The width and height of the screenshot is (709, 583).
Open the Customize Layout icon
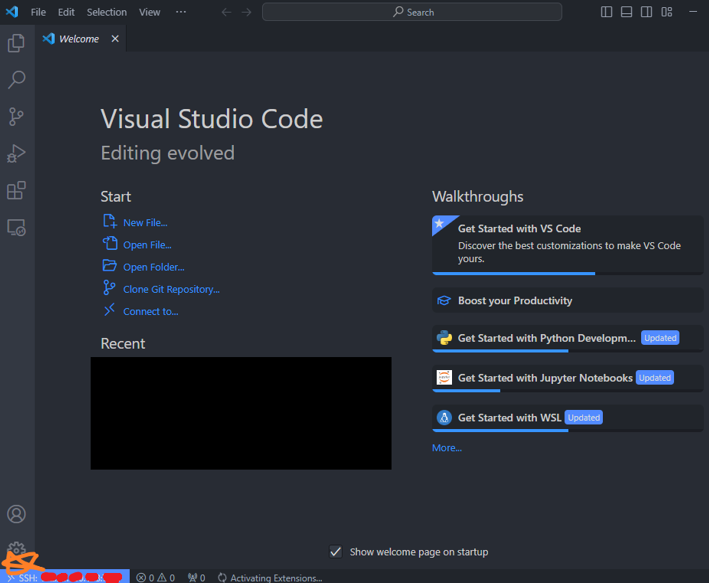point(667,12)
